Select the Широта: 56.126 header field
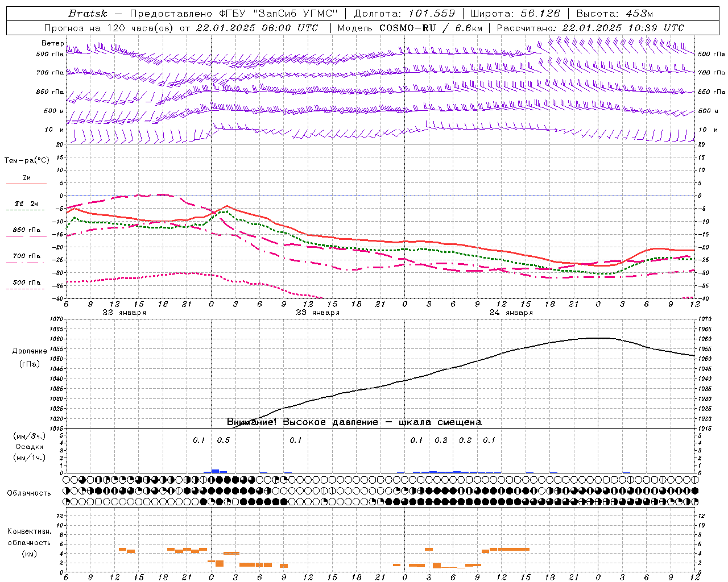Screen dimensions: 728x582 pos(515,14)
